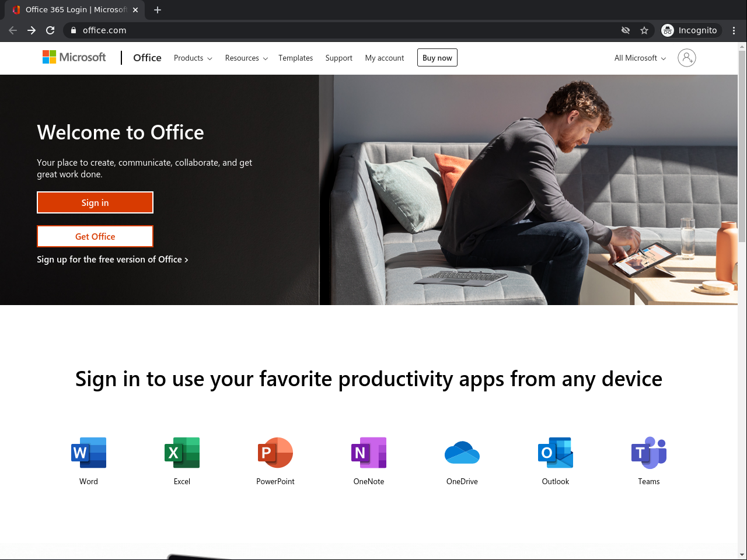Click the OneNote label text
The image size is (747, 560).
(x=369, y=481)
